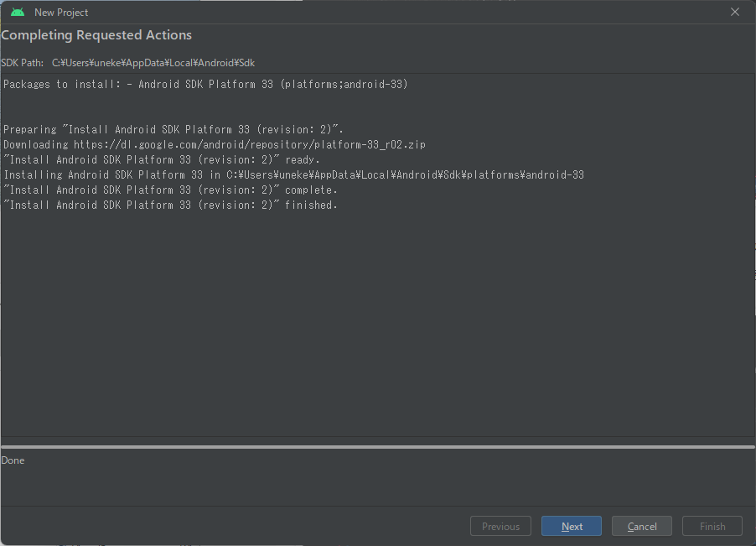The width and height of the screenshot is (756, 546).
Task: Click the log line ending with "complete."
Action: pyautogui.click(x=170, y=190)
